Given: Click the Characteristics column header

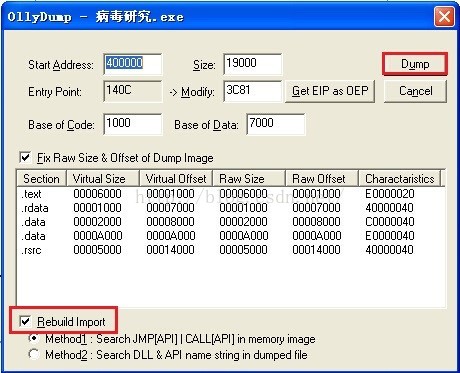Looking at the screenshot, I should pyautogui.click(x=399, y=178).
